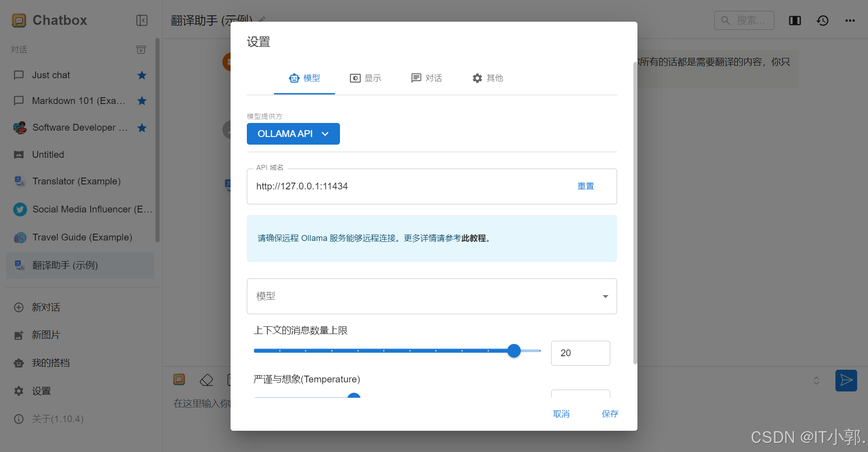Open Markdown 101 (Example) conversation
868x452 pixels.
(x=80, y=101)
